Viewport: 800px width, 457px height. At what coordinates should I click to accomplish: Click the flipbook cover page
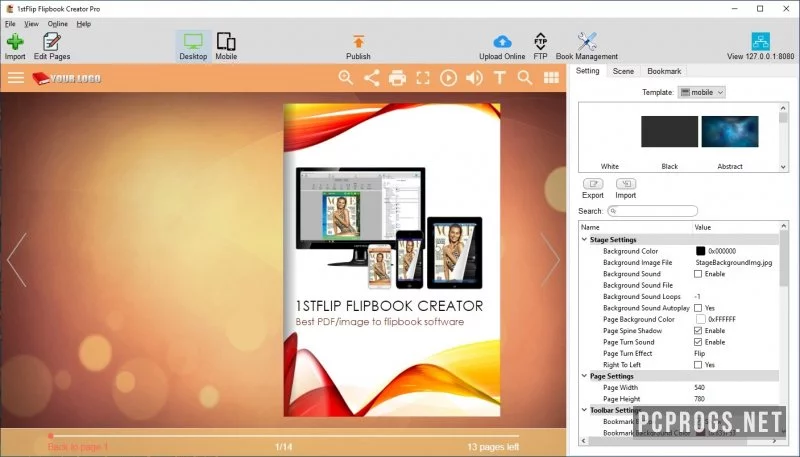tap(392, 260)
